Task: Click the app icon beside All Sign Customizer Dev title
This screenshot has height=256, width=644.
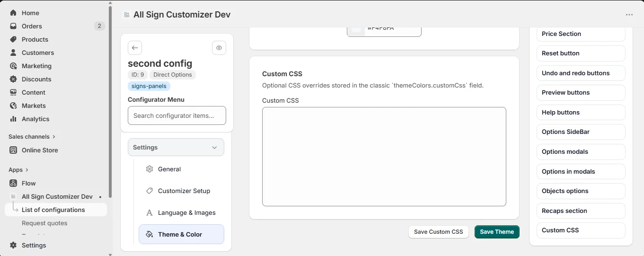Action: [x=127, y=15]
